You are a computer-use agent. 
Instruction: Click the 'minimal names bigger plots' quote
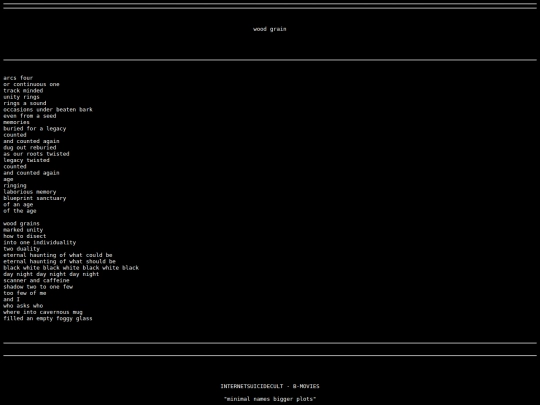[x=270, y=399]
